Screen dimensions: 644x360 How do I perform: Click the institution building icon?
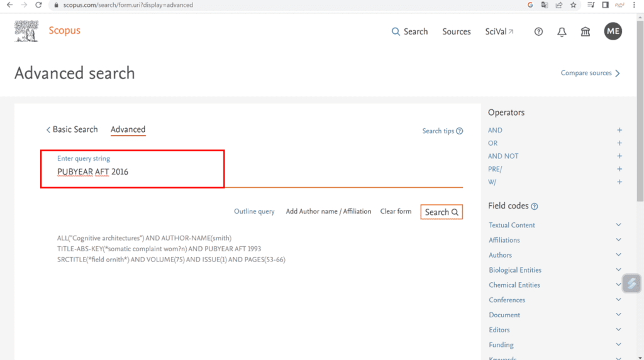click(586, 32)
